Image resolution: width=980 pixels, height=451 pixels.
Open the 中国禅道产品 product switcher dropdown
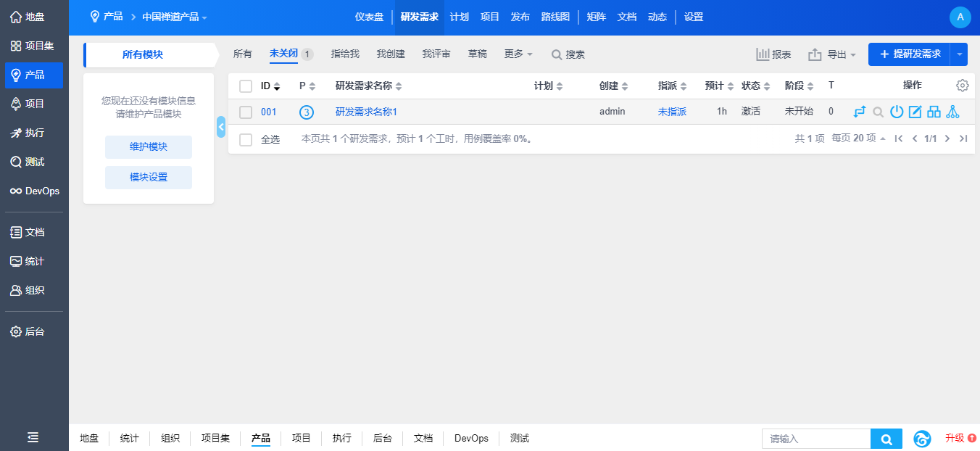click(174, 17)
